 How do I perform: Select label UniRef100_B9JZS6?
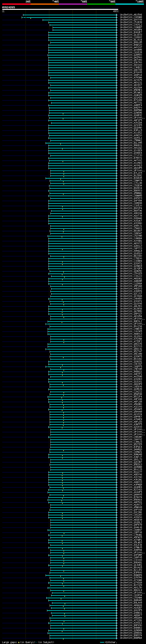click(x=131, y=326)
